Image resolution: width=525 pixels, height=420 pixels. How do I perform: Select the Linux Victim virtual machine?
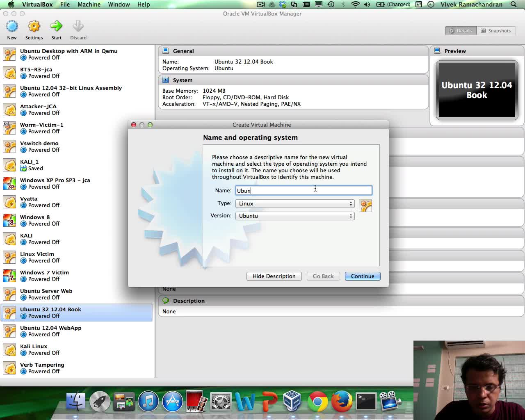[77, 257]
